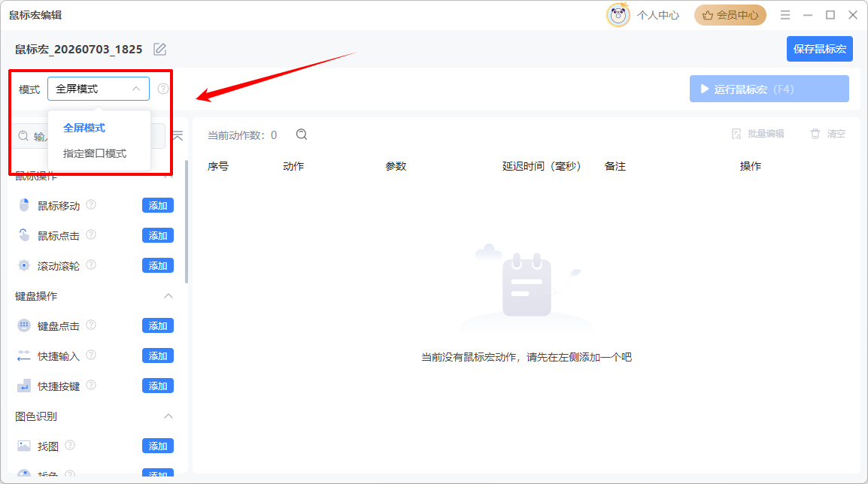The width and height of the screenshot is (868, 484).
Task: Click the 批量编辑 batch edit icon
Action: [x=736, y=134]
